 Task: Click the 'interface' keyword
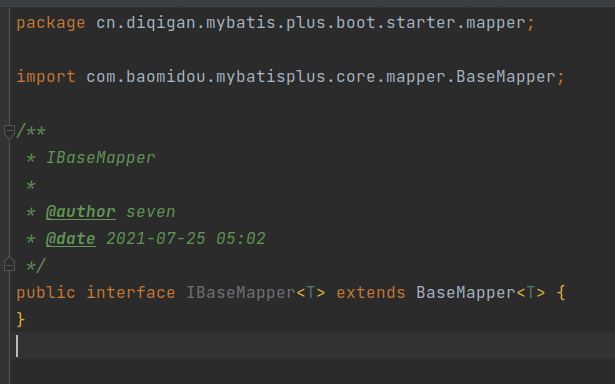131,293
